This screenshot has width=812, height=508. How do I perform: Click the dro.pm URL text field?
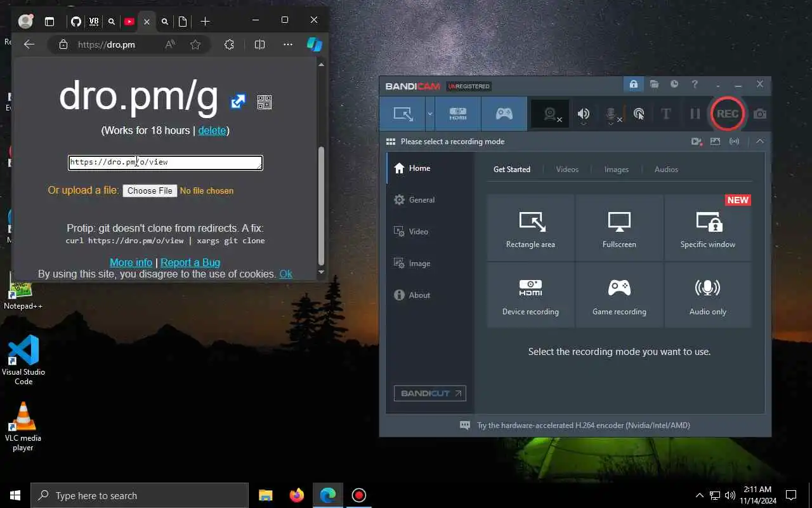(166, 163)
